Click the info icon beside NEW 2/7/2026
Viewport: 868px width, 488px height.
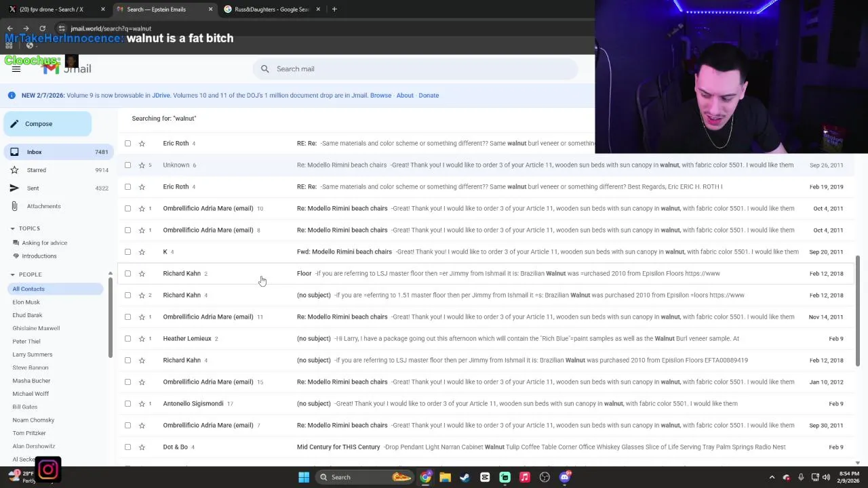point(12,95)
